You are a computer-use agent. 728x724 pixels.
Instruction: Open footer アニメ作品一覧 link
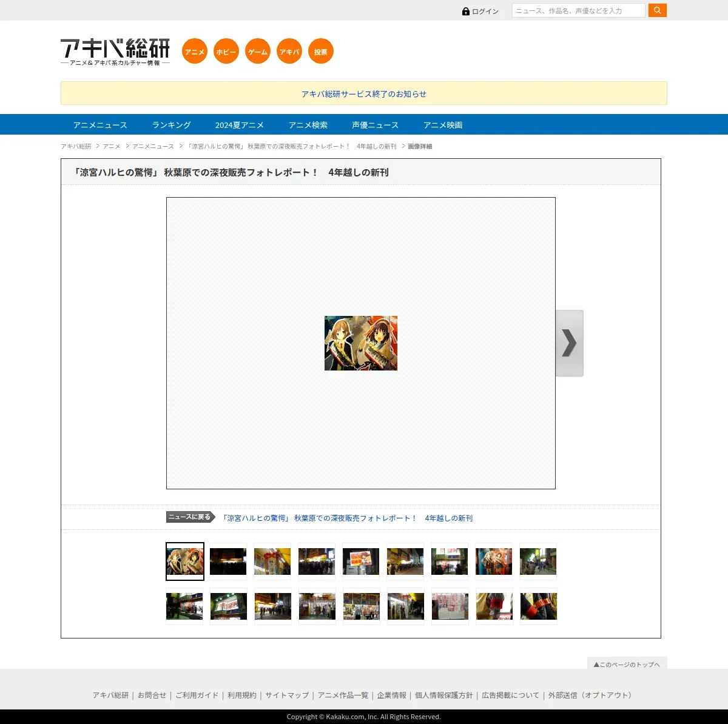click(x=343, y=695)
